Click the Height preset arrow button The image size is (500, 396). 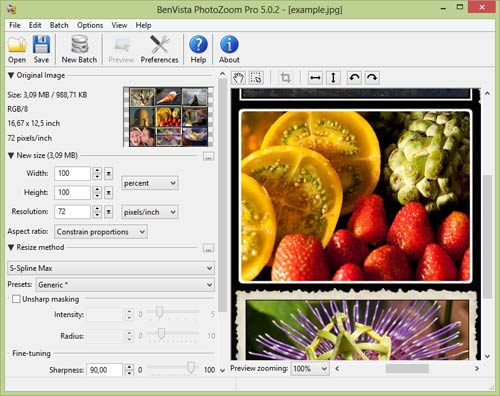click(109, 193)
